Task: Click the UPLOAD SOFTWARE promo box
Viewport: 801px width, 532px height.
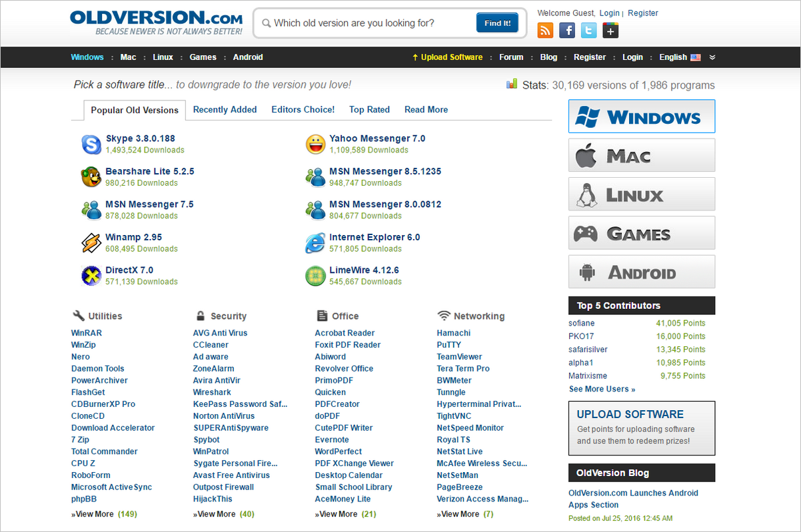Action: pyautogui.click(x=642, y=427)
